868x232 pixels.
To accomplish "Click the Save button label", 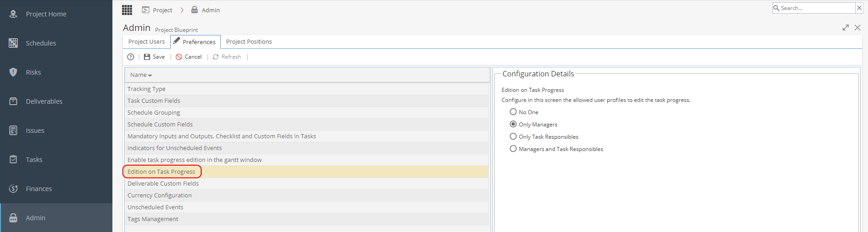I will (x=159, y=57).
